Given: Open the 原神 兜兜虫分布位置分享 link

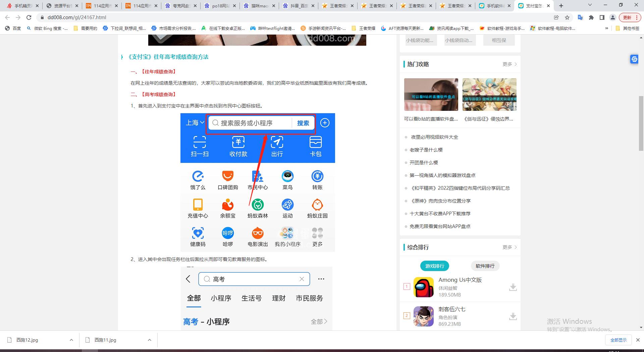Looking at the screenshot, I should pos(440,201).
